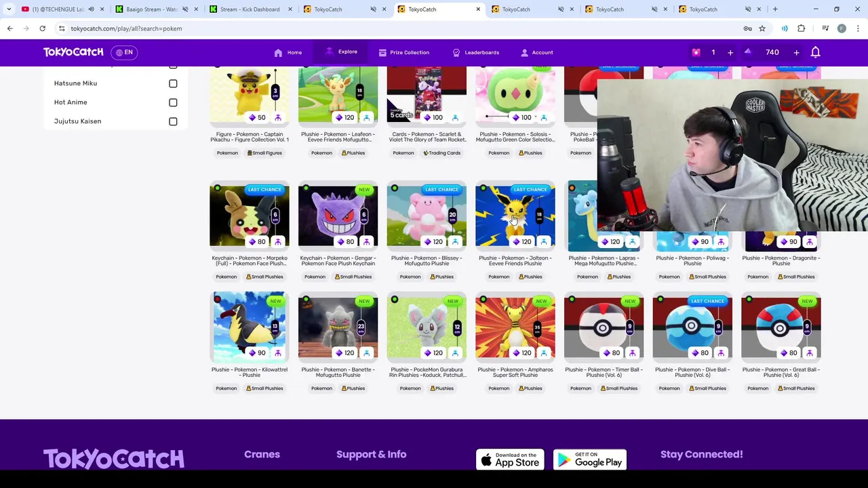Image resolution: width=868 pixels, height=488 pixels.
Task: Open the Jolteon Eevee Friends Plushie title
Action: coord(515,260)
